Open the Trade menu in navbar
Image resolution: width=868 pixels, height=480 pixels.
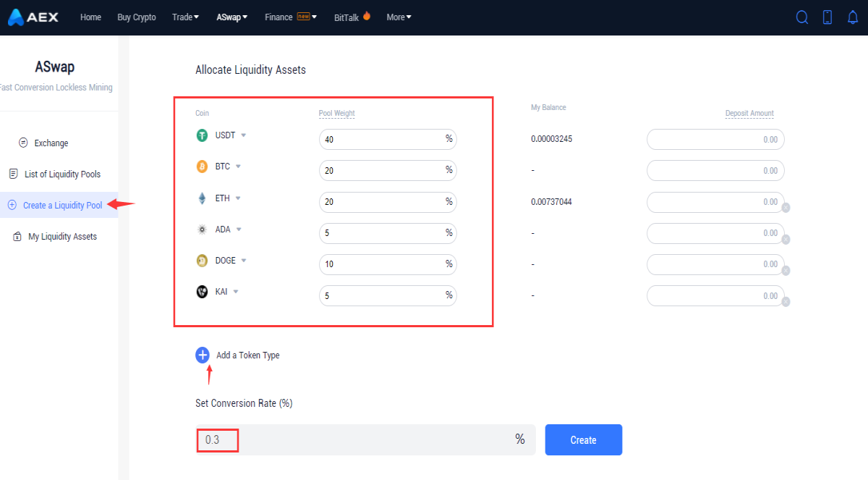click(x=185, y=17)
